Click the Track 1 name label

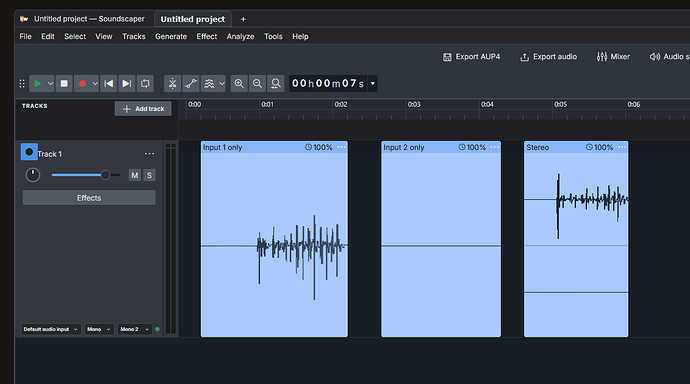50,154
